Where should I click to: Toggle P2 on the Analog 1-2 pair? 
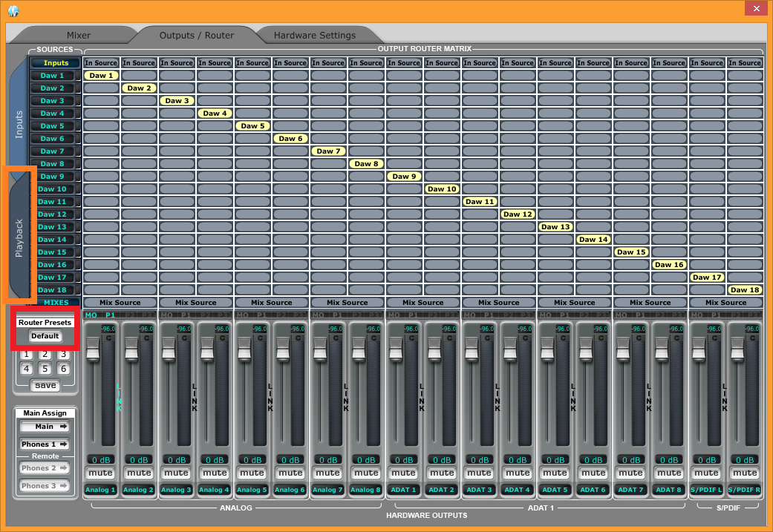click(130, 315)
